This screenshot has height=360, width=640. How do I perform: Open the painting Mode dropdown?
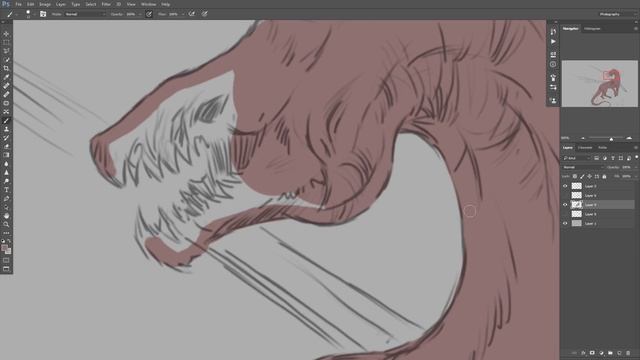coord(85,14)
